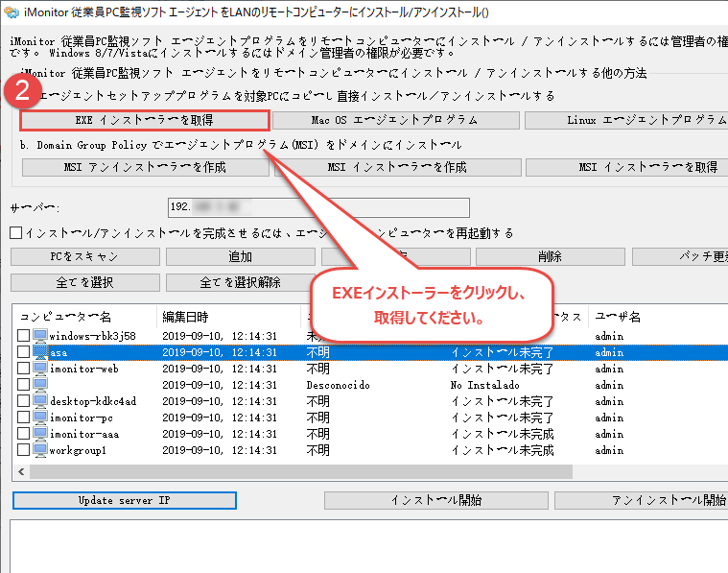This screenshot has width=728, height=573.
Task: Select the desktop-kdkc4ad computer name
Action: tap(93, 401)
